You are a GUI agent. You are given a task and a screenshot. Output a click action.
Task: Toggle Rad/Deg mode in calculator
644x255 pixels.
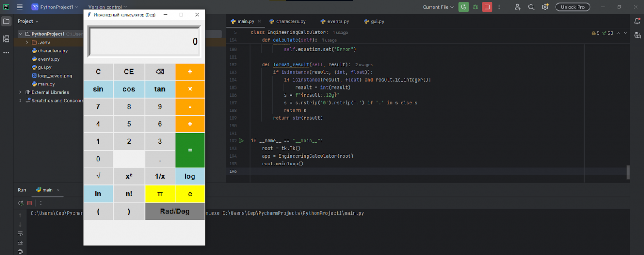pos(175,211)
